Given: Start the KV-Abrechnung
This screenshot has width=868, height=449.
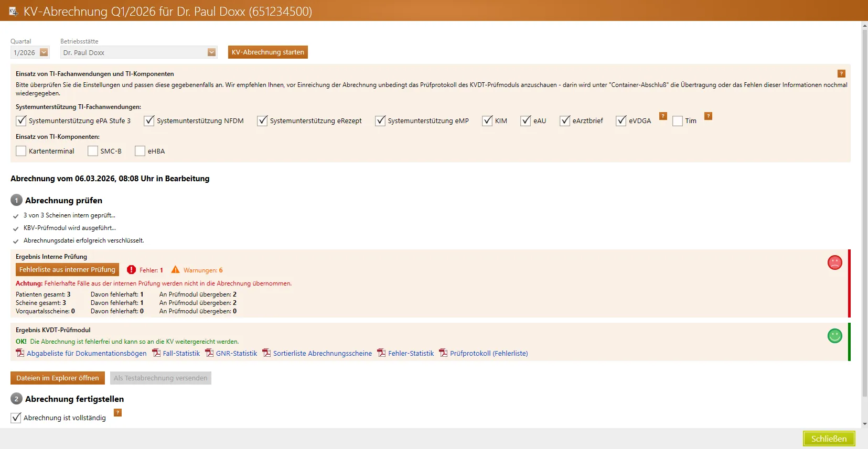Looking at the screenshot, I should point(267,52).
